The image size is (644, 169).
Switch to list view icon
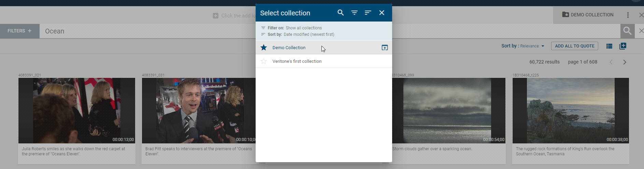(609, 46)
